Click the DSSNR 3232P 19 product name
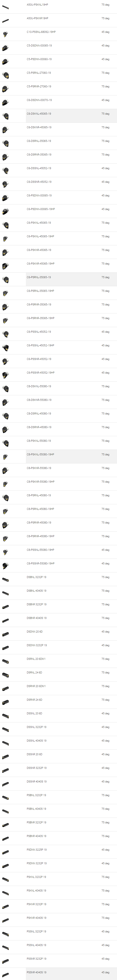117x980 pixels. point(36,768)
